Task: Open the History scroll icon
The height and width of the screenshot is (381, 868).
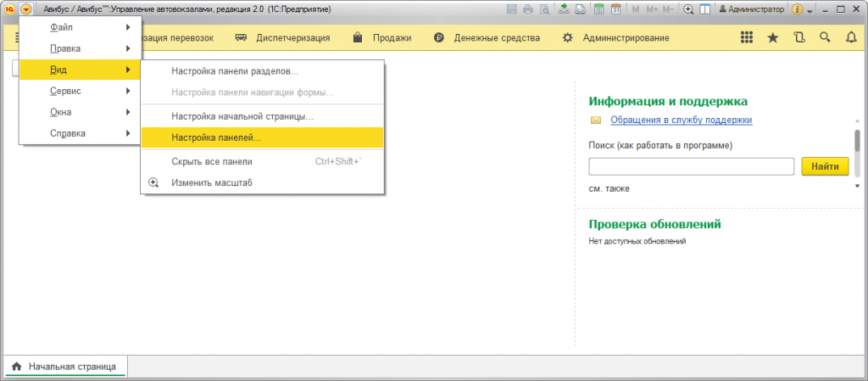Action: [798, 38]
